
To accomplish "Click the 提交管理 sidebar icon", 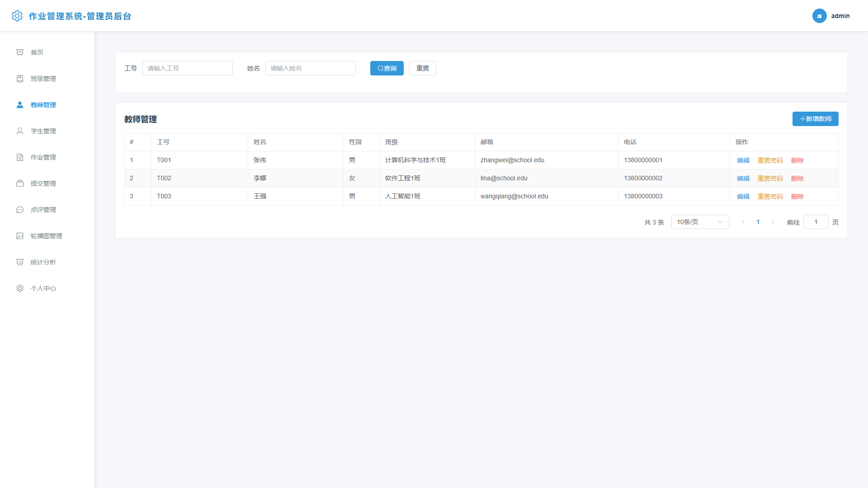I will 20,183.
